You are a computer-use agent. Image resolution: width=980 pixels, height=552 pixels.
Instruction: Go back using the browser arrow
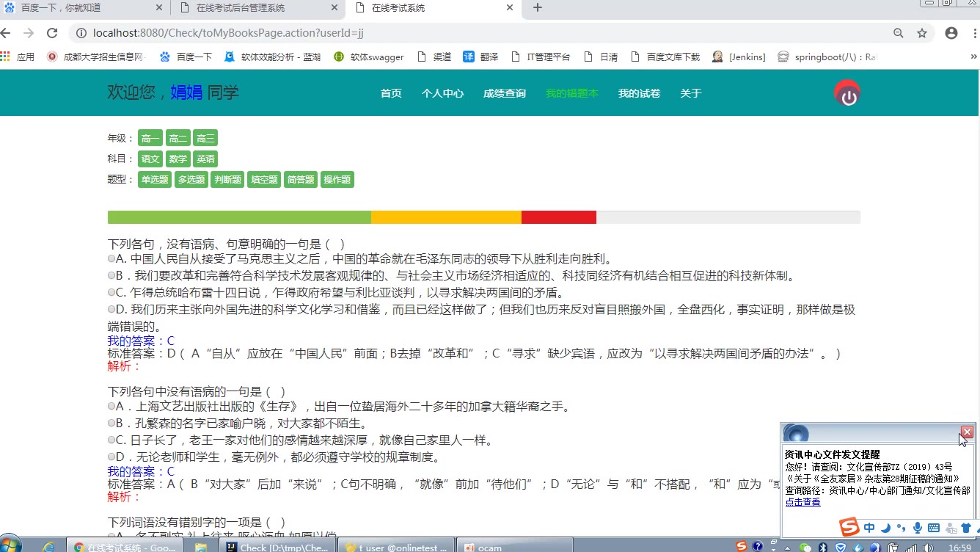click(x=7, y=33)
